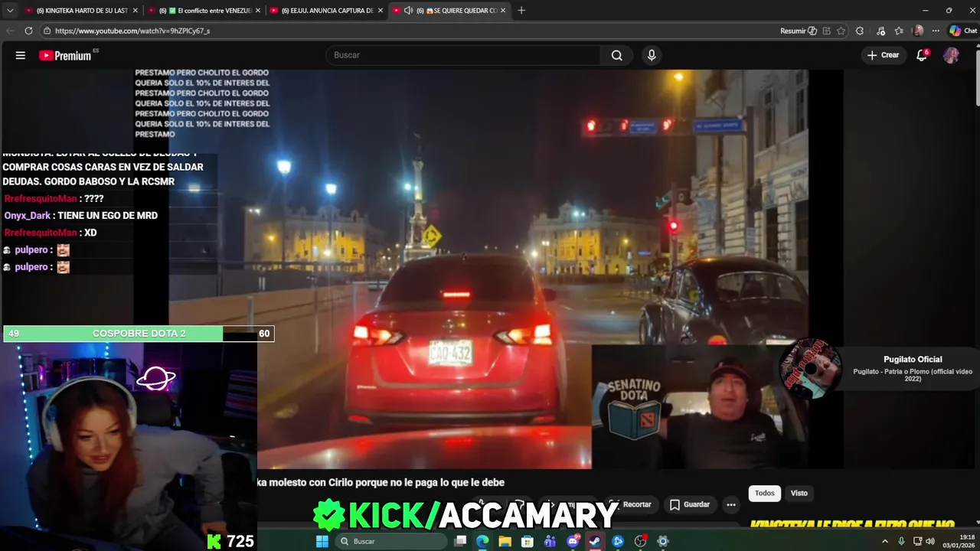Click Resumir in the address bar
Screen dimensions: 980x551
pyautogui.click(x=797, y=31)
